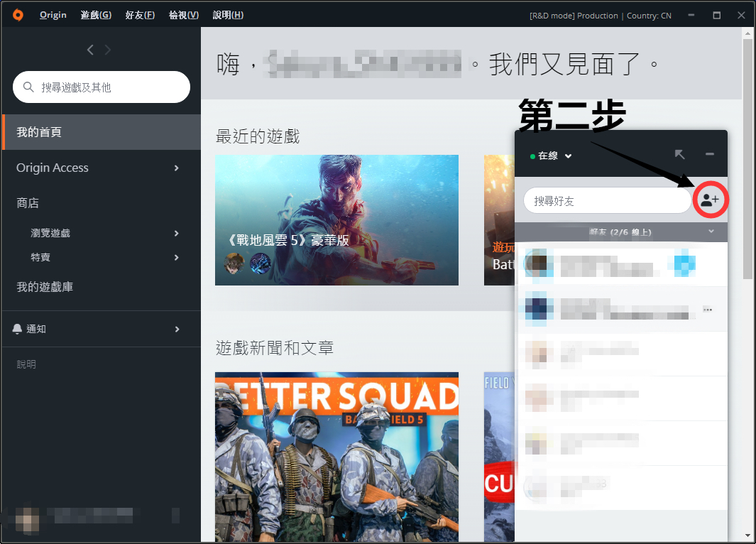The height and width of the screenshot is (544, 756).
Task: Open the Origin menu
Action: [x=53, y=15]
